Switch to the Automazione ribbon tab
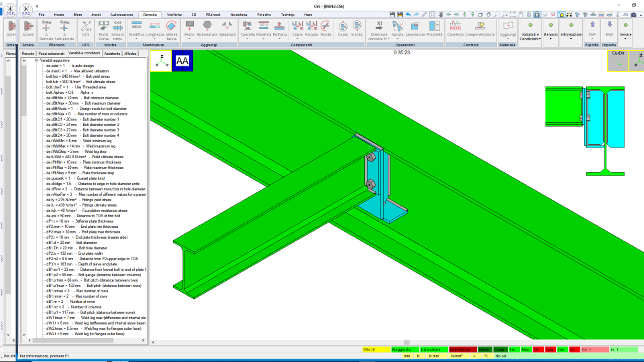 pyautogui.click(x=121, y=15)
